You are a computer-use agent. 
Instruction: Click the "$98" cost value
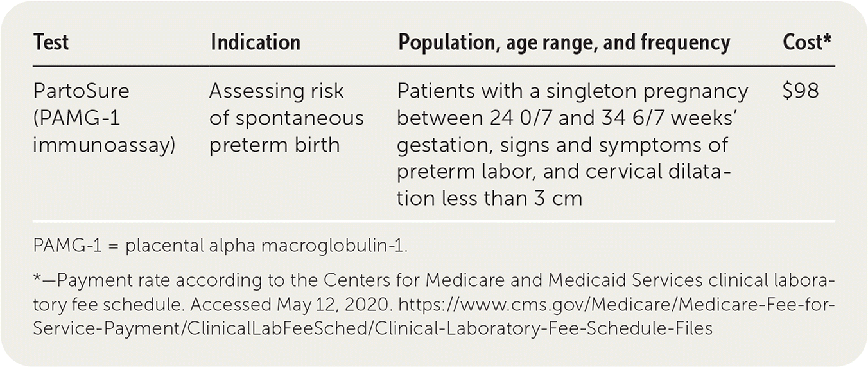(801, 91)
